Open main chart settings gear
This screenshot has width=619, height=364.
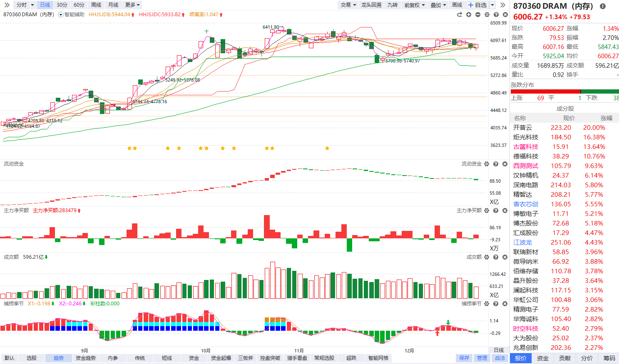coord(487,15)
